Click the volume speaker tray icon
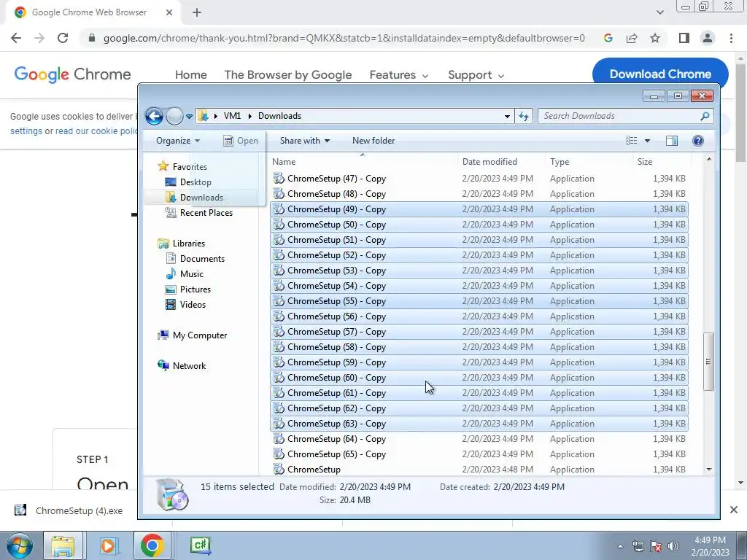 pos(673,546)
